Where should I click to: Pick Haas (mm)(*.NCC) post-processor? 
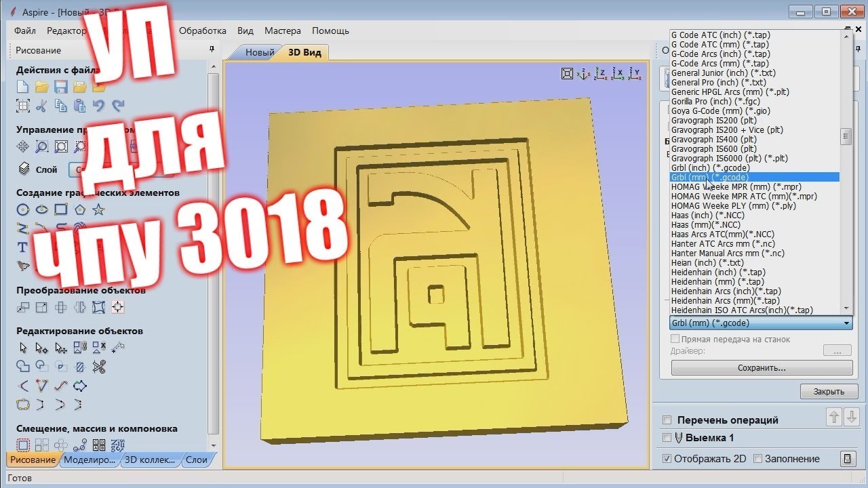[x=754, y=224]
